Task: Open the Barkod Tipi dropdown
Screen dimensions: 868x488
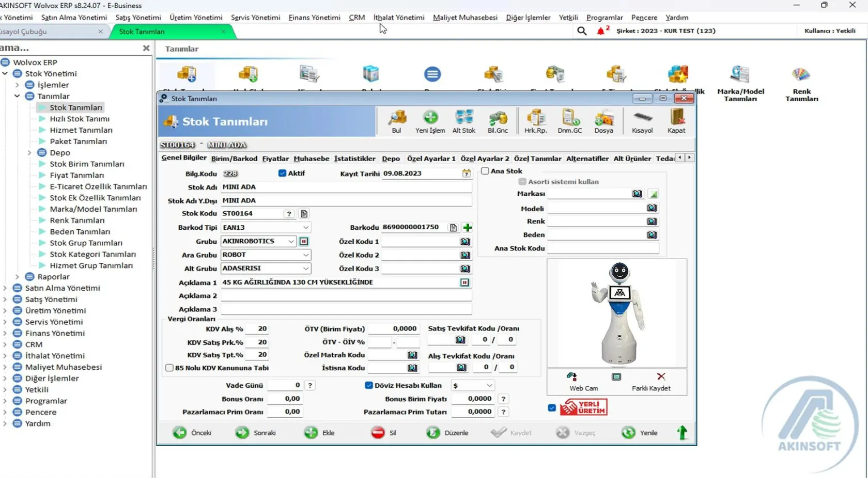Action: [x=306, y=228]
